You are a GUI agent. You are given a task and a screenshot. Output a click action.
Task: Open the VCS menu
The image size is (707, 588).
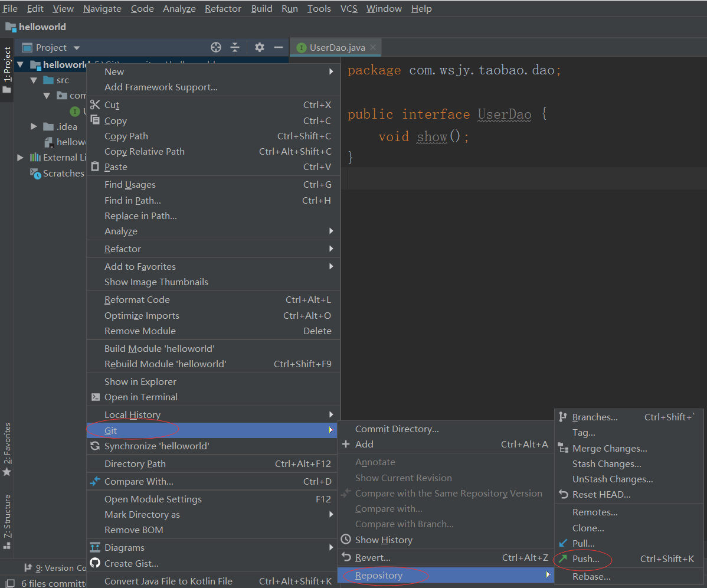(349, 9)
